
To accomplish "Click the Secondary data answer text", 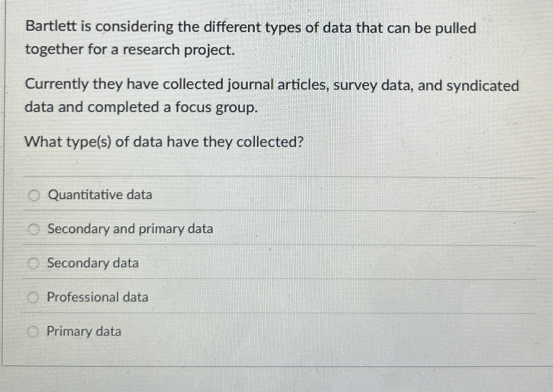I will (93, 264).
